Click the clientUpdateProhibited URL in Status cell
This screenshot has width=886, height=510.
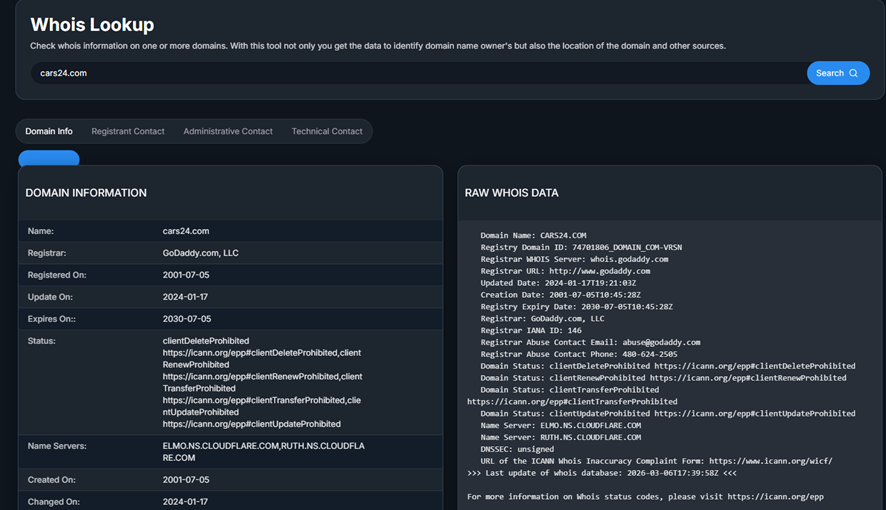point(251,424)
